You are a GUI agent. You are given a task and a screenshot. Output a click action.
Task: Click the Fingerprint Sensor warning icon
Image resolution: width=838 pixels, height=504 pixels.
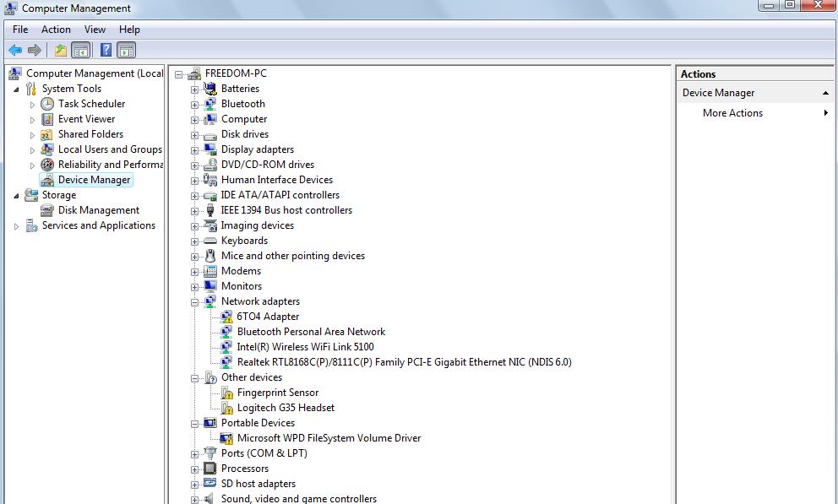(226, 393)
